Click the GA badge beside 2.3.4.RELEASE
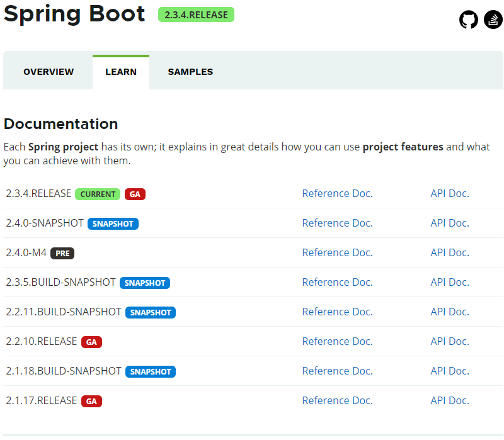 coord(135,195)
